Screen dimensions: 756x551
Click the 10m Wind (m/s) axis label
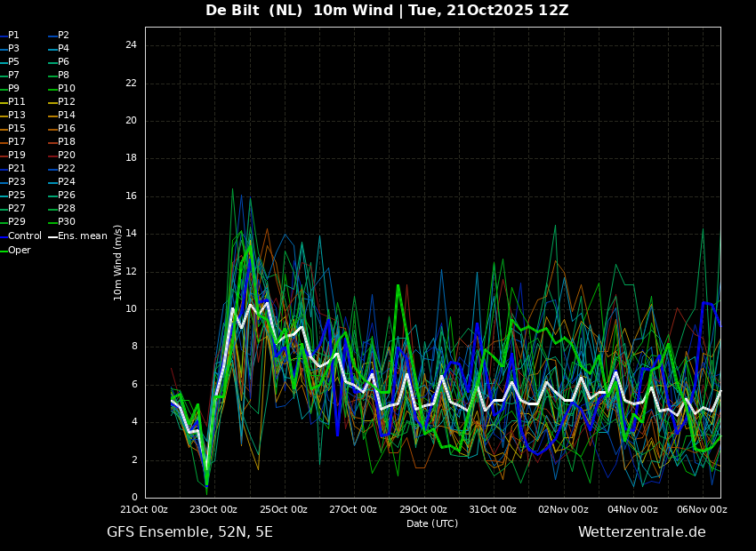pos(118,262)
